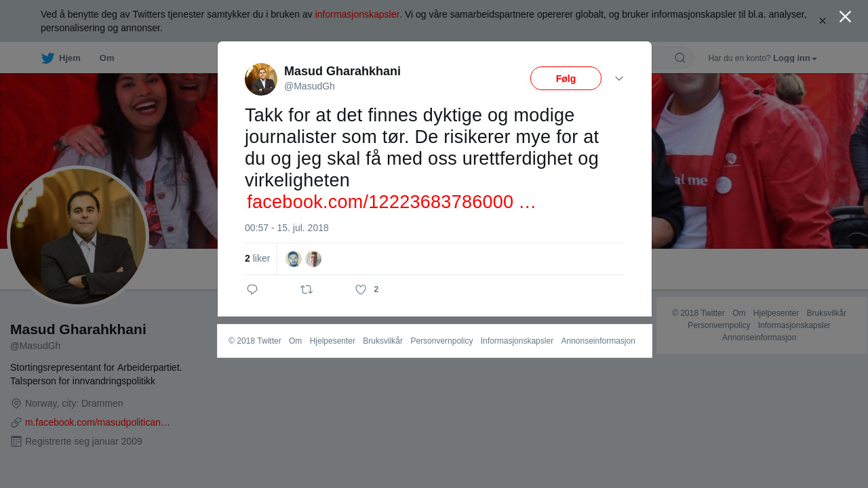Click Masud Gharahkhani's tweet author avatar
Viewport: 868px width, 488px height.
(261, 79)
